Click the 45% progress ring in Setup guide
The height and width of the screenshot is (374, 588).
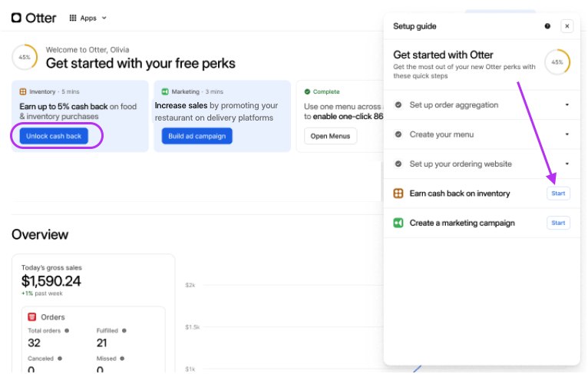click(557, 62)
